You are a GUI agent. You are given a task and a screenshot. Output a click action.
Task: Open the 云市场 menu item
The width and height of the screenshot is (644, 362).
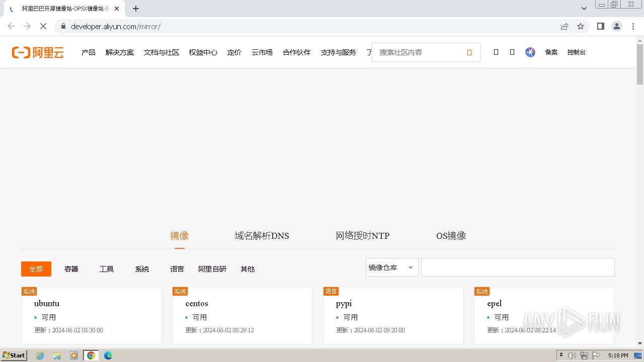click(262, 52)
